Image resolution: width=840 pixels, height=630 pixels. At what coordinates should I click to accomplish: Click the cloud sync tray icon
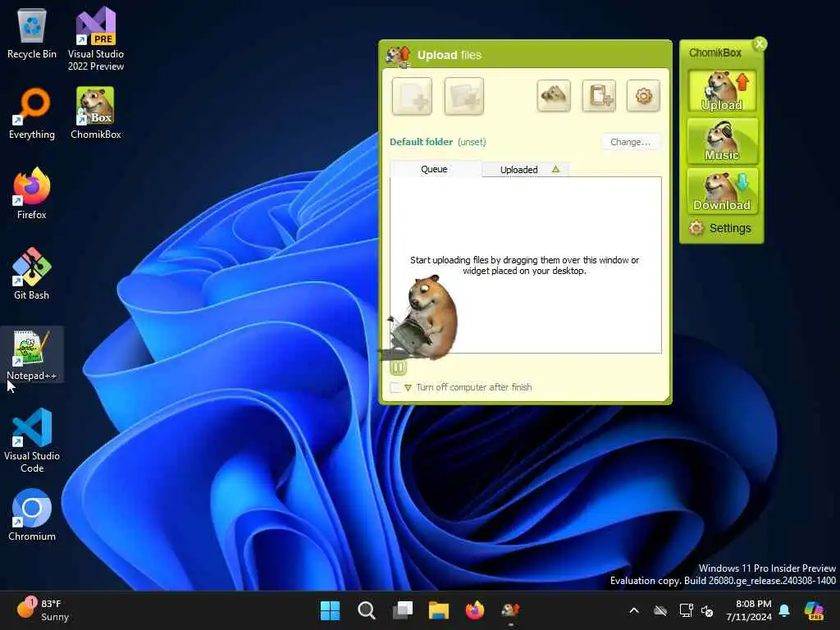pos(660,610)
